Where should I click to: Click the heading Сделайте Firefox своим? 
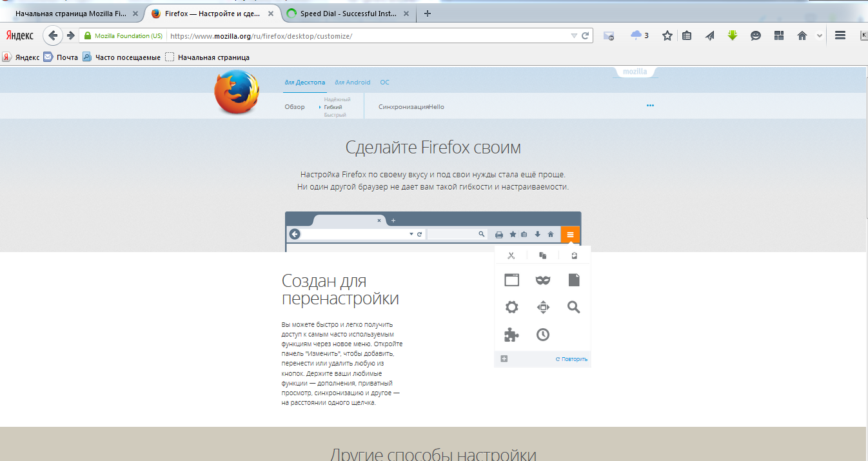click(x=433, y=148)
